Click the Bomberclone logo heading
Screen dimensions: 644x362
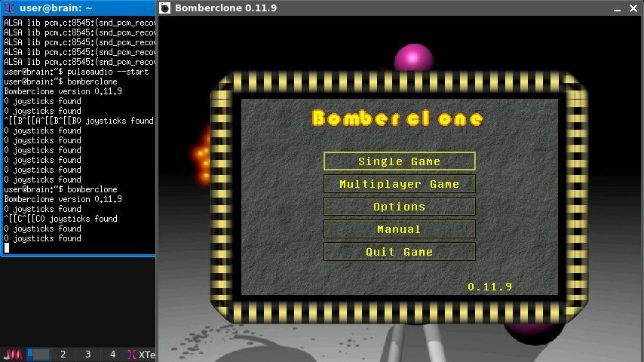[x=397, y=118]
